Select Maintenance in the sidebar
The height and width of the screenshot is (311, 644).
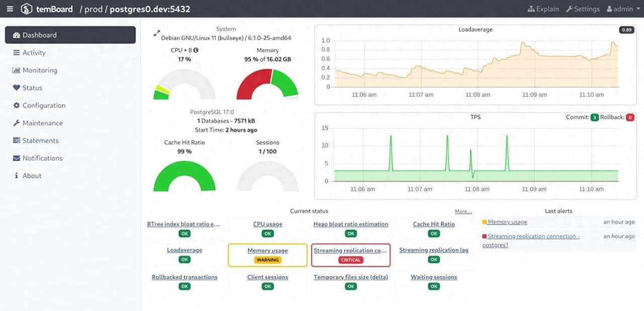click(42, 123)
